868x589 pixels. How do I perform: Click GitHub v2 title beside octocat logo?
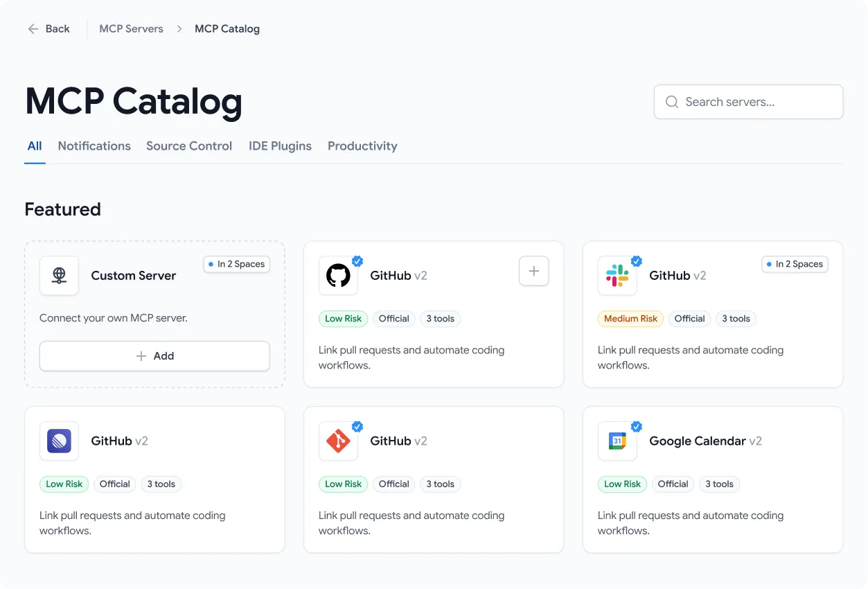398,276
